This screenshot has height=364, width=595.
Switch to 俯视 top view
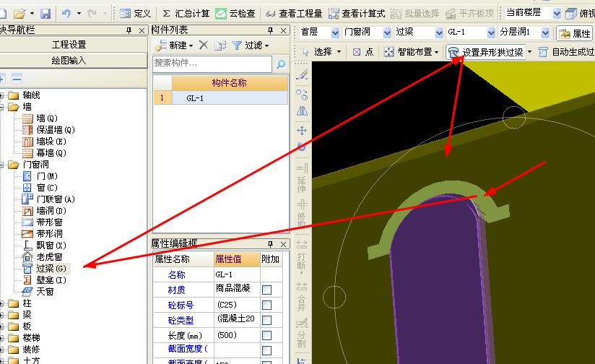click(x=580, y=14)
